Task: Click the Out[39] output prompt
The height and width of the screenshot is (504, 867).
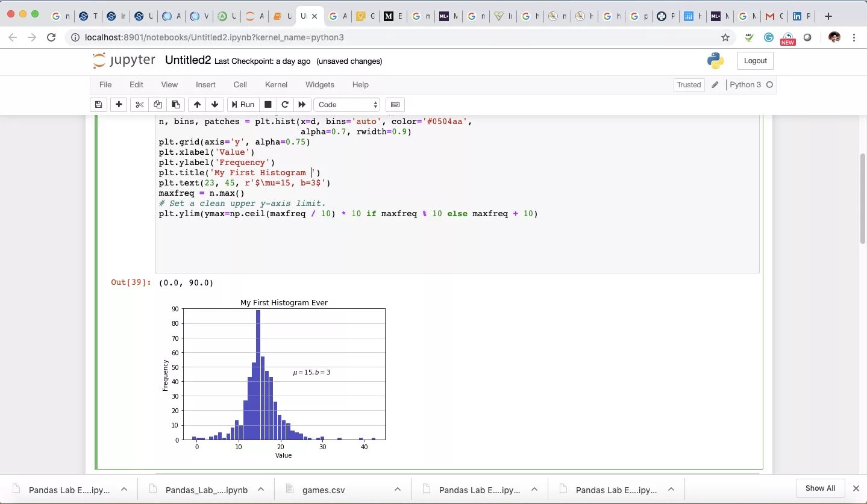Action: [x=131, y=282]
